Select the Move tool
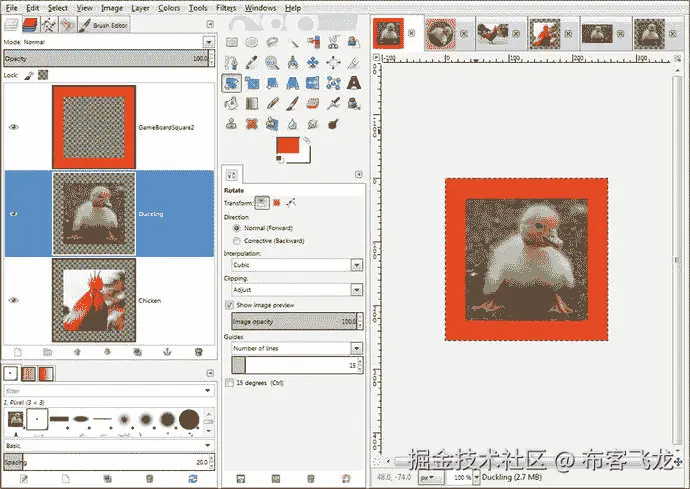 [313, 63]
